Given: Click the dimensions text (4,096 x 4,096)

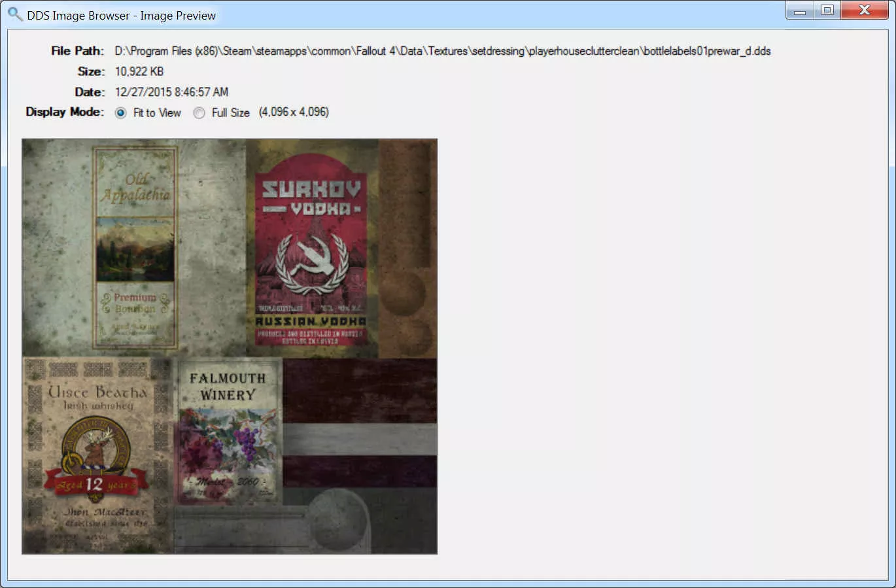Looking at the screenshot, I should click(x=294, y=112).
